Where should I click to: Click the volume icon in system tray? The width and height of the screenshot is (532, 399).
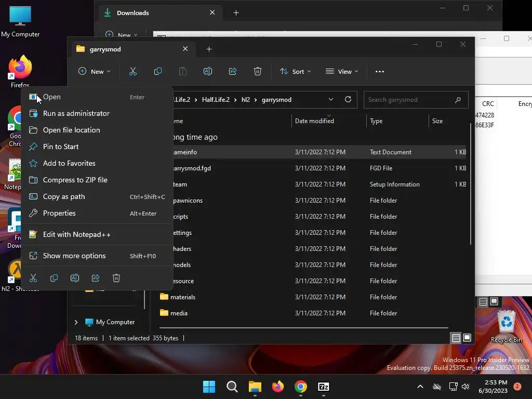pos(465,387)
